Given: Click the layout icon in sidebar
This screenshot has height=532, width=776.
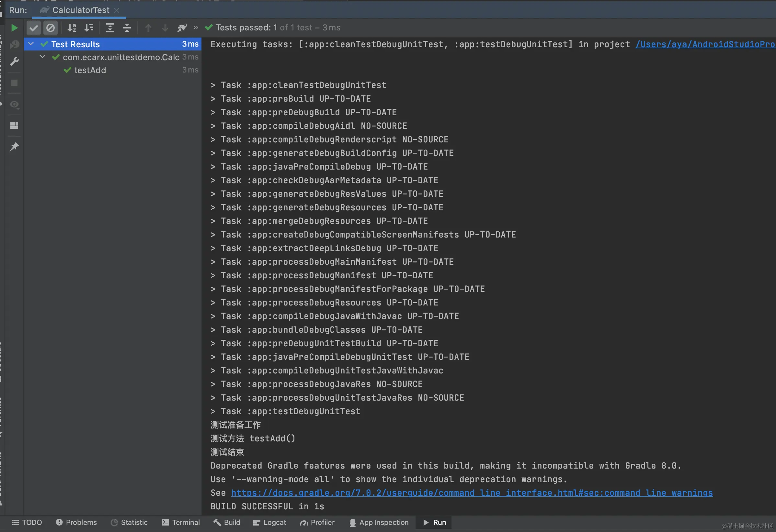Looking at the screenshot, I should coord(14,126).
